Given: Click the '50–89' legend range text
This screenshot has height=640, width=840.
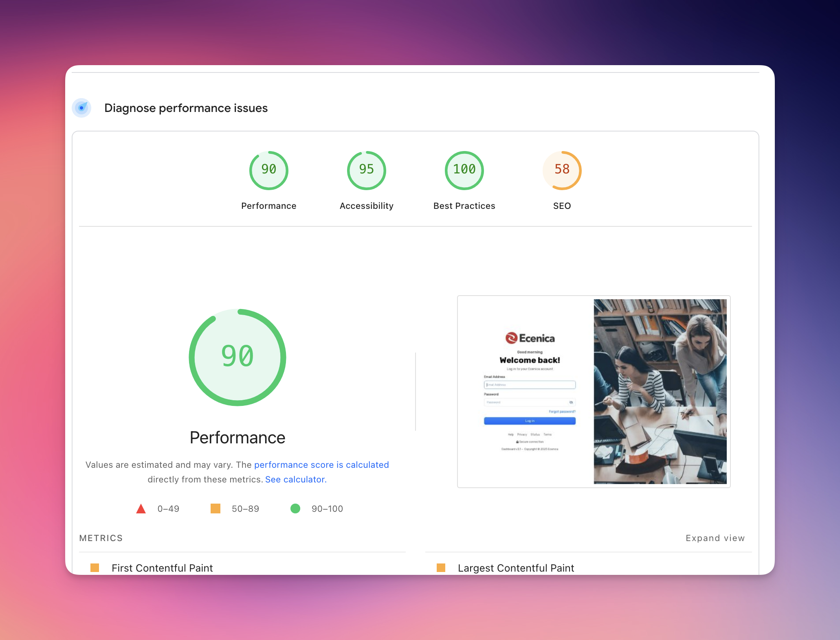Looking at the screenshot, I should [245, 508].
